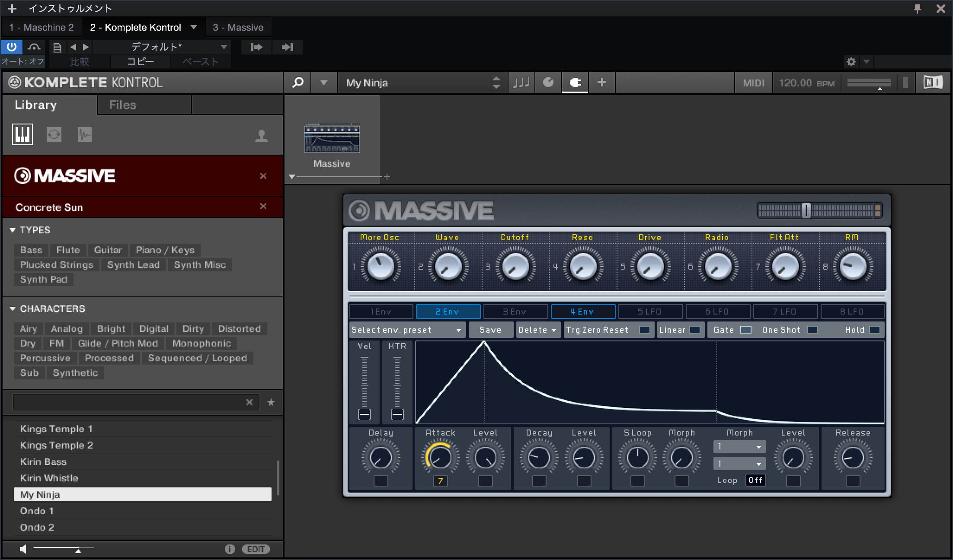
Task: Switch to 1 - Maschine 2 tab
Action: tap(42, 27)
